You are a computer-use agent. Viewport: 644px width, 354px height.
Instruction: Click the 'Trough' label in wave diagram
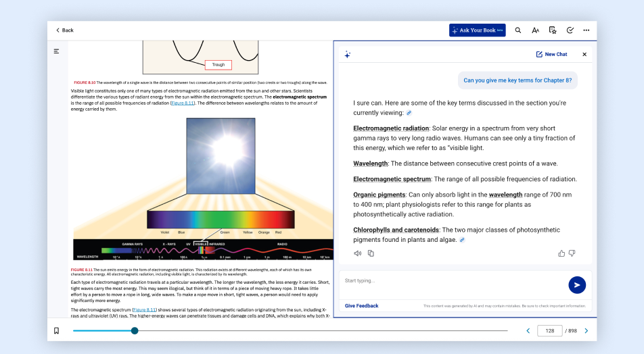click(x=218, y=65)
